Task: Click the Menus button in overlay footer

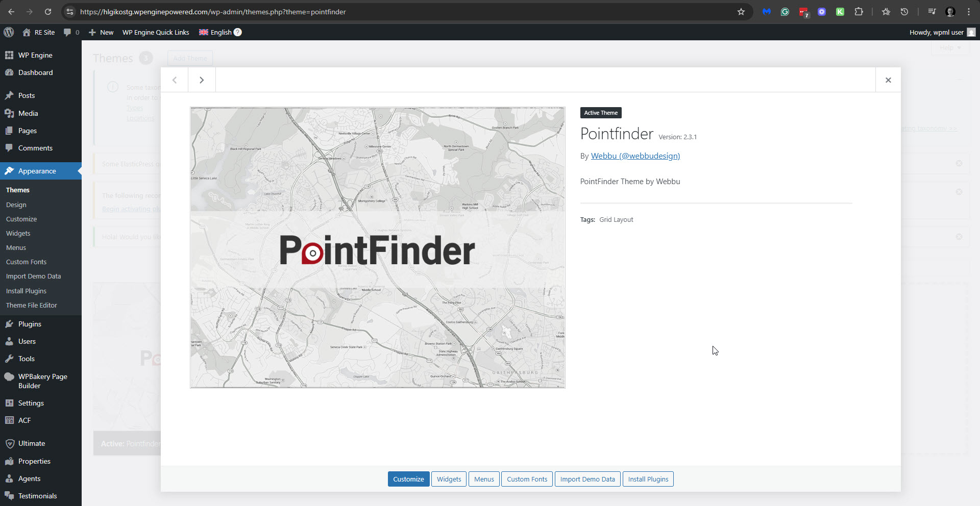Action: pos(484,479)
